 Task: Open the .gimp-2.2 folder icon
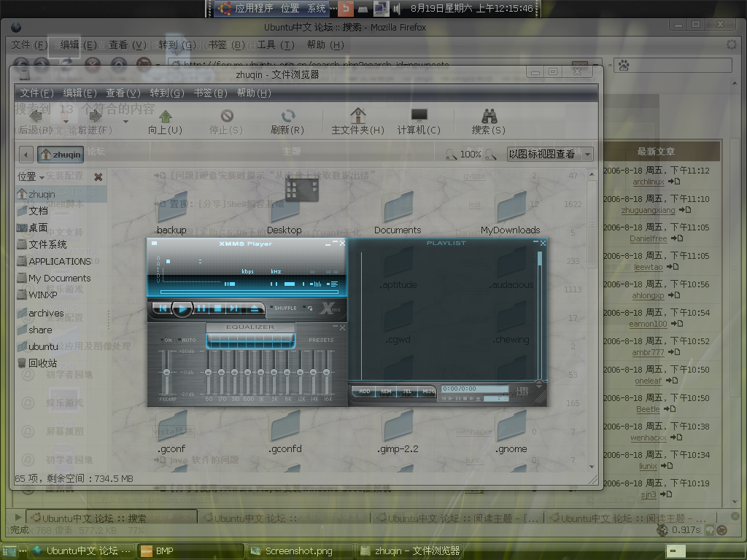398,432
